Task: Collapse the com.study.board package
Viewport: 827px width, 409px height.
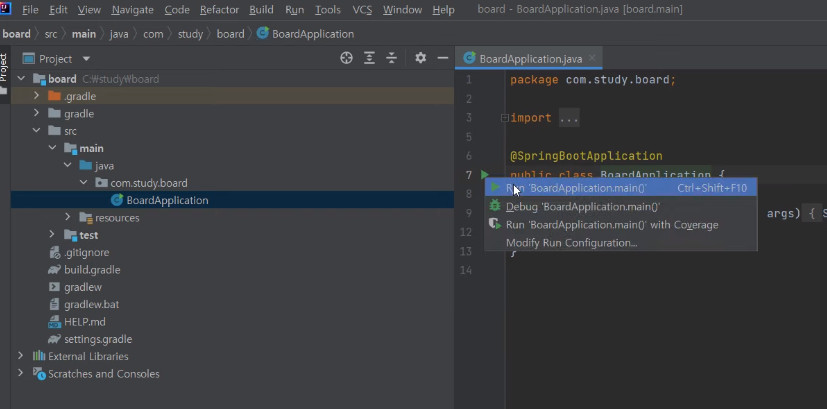Action: tap(83, 183)
